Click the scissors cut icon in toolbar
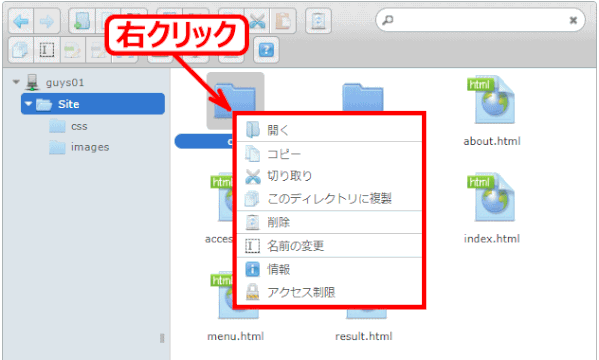 pos(258,21)
